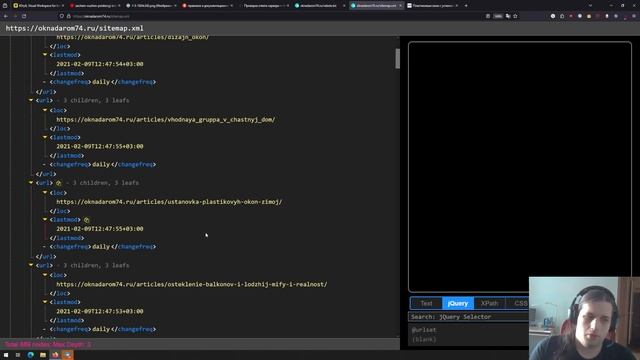Click the vertical scrollbar thumb of XML tree
This screenshot has width=640, height=360.
coord(398,59)
